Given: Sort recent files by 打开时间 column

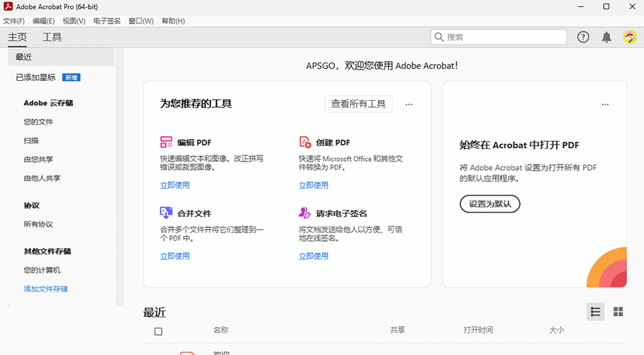Looking at the screenshot, I should (478, 330).
